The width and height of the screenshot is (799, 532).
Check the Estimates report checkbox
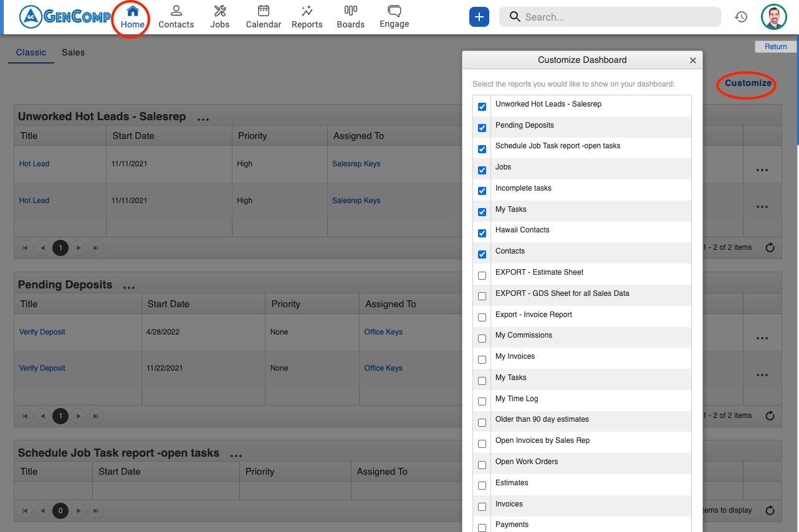coord(482,485)
